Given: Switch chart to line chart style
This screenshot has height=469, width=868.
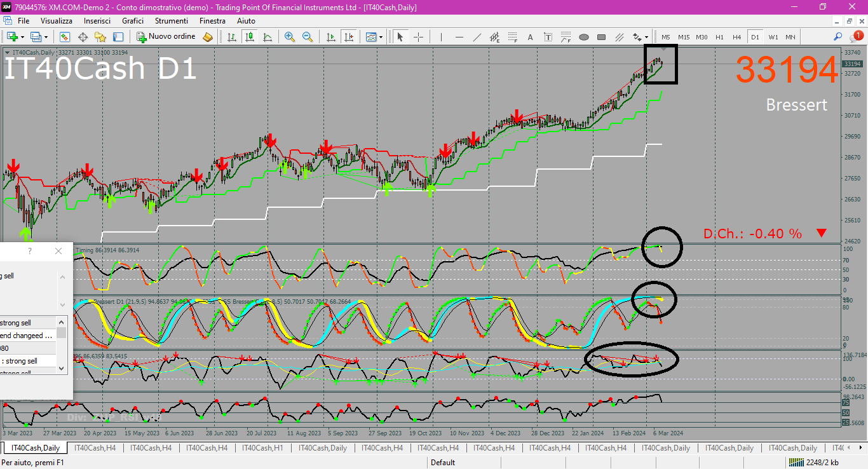Looking at the screenshot, I should coord(268,37).
